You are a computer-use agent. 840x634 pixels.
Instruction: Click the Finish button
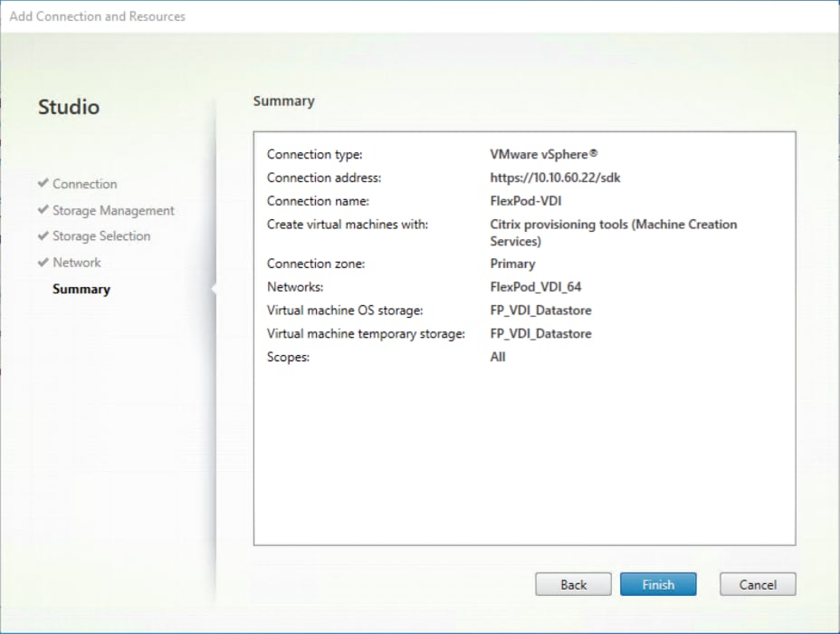click(x=658, y=584)
